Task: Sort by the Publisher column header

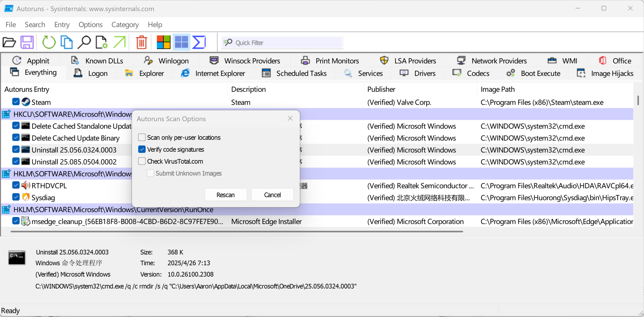Action: click(x=420, y=89)
